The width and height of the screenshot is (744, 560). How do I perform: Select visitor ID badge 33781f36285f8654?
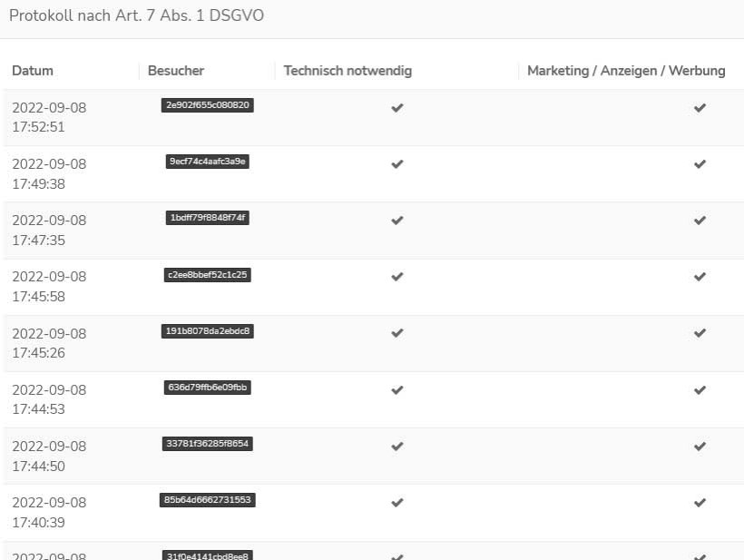click(x=208, y=444)
